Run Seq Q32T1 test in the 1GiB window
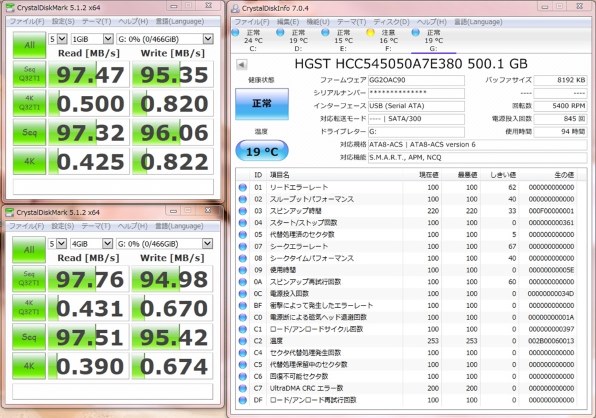Viewport: 596px width, 418px height. click(x=29, y=74)
